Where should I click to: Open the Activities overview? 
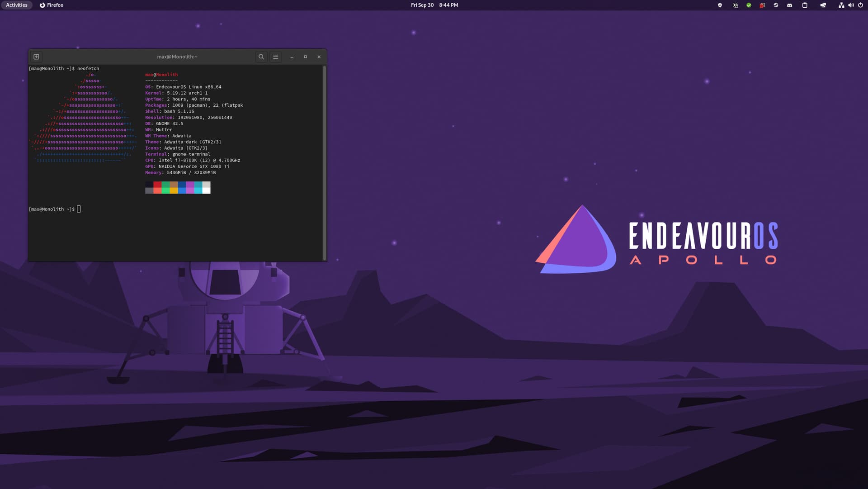coord(17,5)
